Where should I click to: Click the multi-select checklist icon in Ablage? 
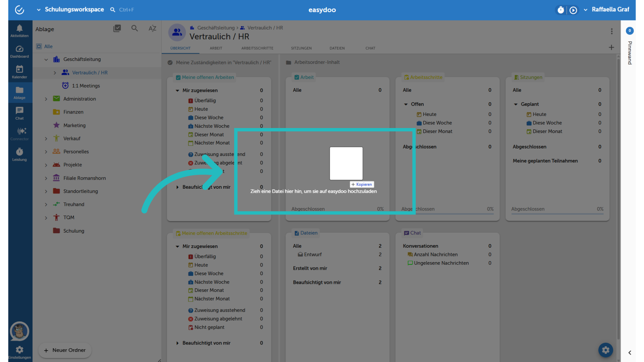pos(117,28)
